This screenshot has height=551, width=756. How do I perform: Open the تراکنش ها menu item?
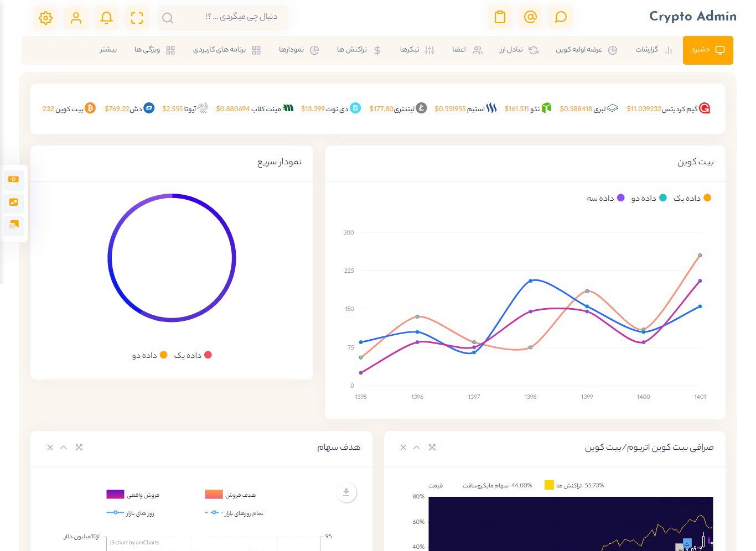359,50
